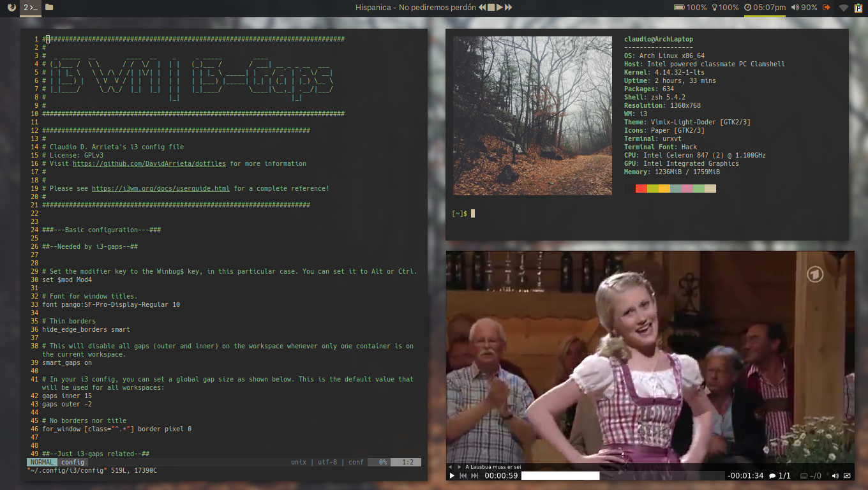Viewport: 868px width, 490px height.
Task: Click the for_window border pixel 0 line
Action: [117, 429]
